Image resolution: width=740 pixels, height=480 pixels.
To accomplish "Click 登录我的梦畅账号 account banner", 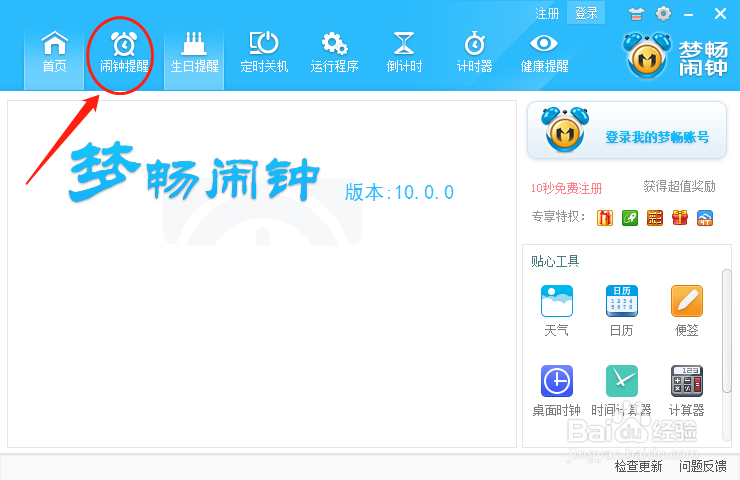I will [x=627, y=130].
